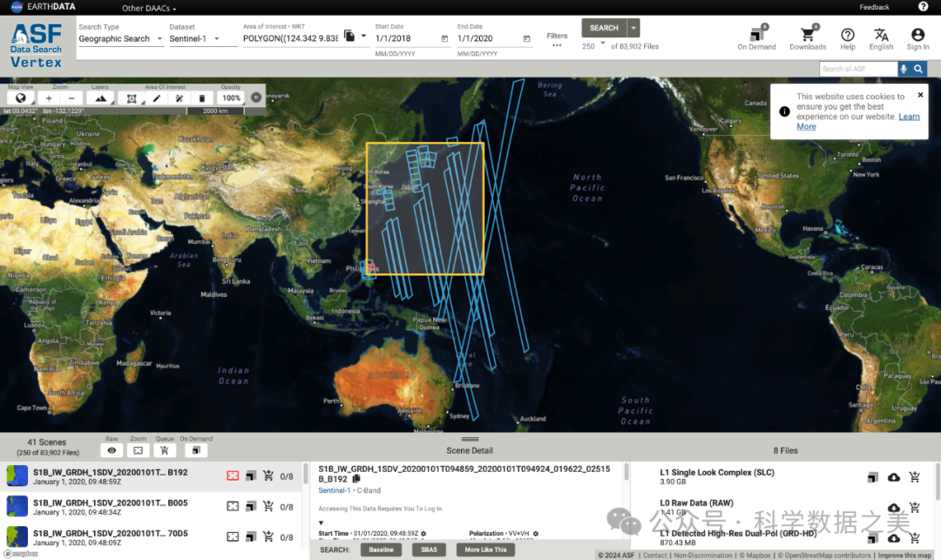Click the Opacity 100% control
The image size is (941, 560).
click(x=231, y=98)
